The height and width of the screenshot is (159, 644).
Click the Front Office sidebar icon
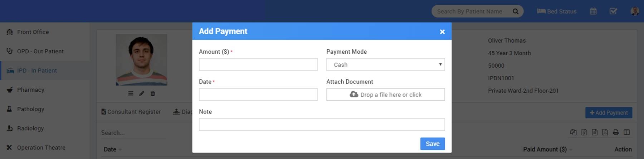click(10, 32)
